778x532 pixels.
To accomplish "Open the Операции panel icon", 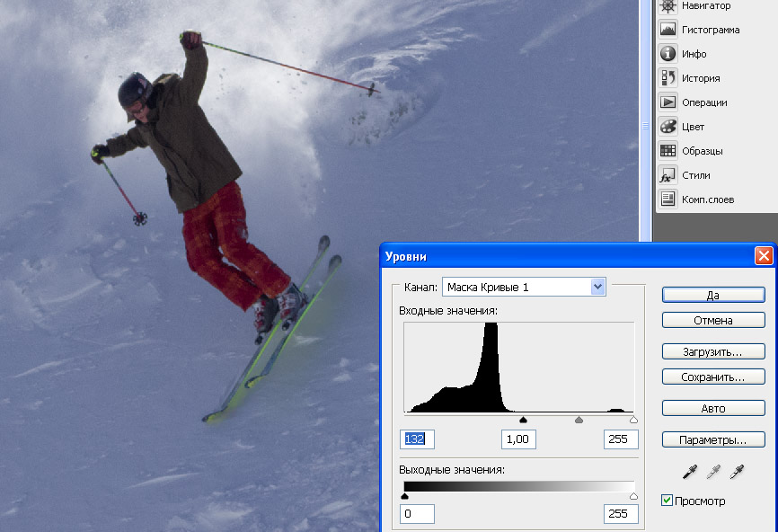I will pyautogui.click(x=667, y=102).
